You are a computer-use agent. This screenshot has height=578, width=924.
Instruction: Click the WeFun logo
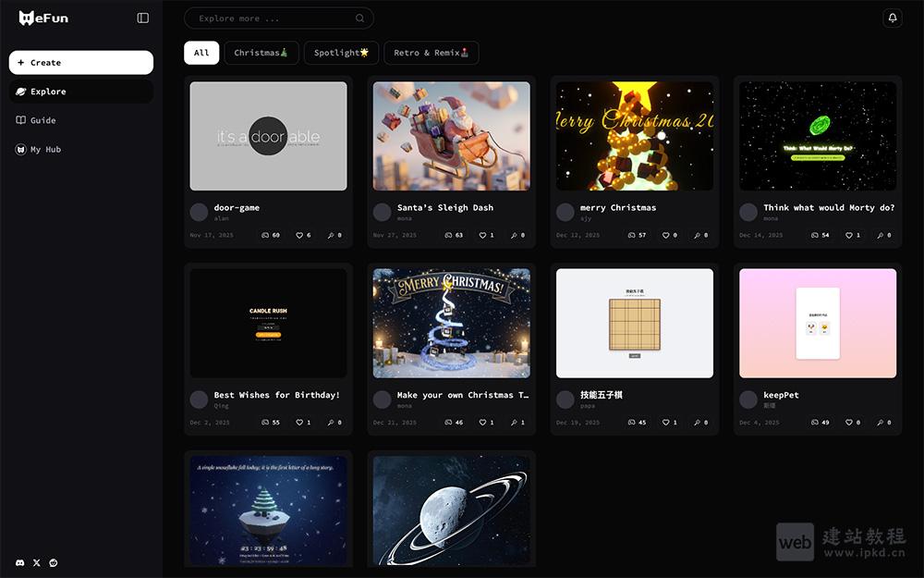coord(43,18)
